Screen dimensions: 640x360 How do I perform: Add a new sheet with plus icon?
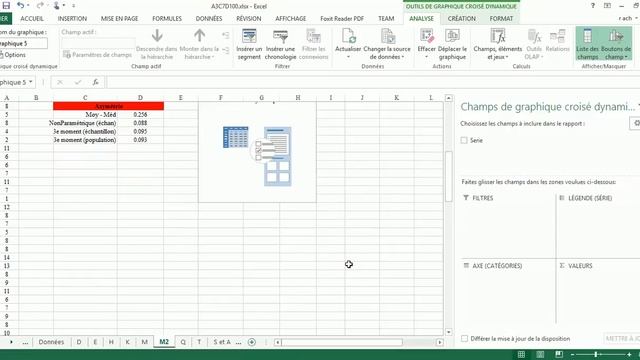click(252, 342)
